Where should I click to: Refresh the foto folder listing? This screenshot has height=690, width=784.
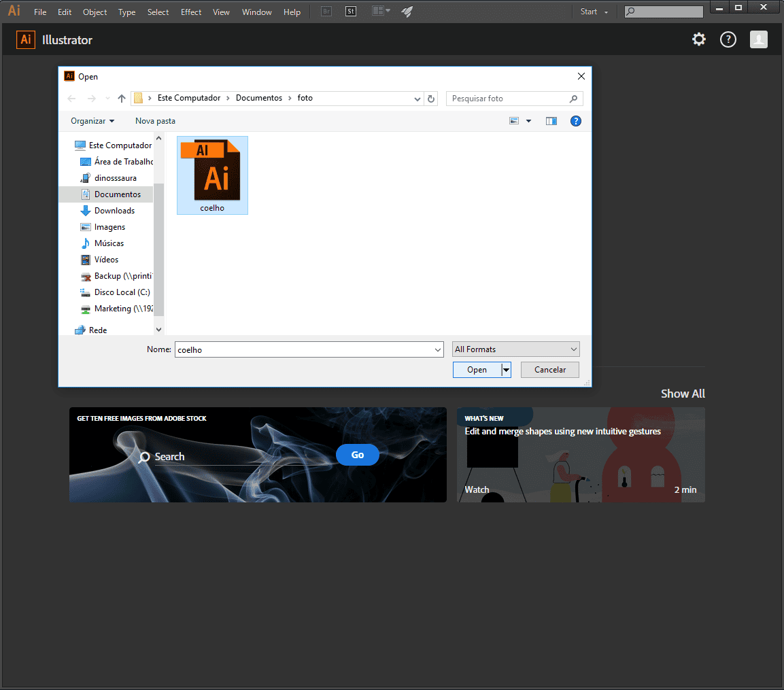click(x=431, y=99)
